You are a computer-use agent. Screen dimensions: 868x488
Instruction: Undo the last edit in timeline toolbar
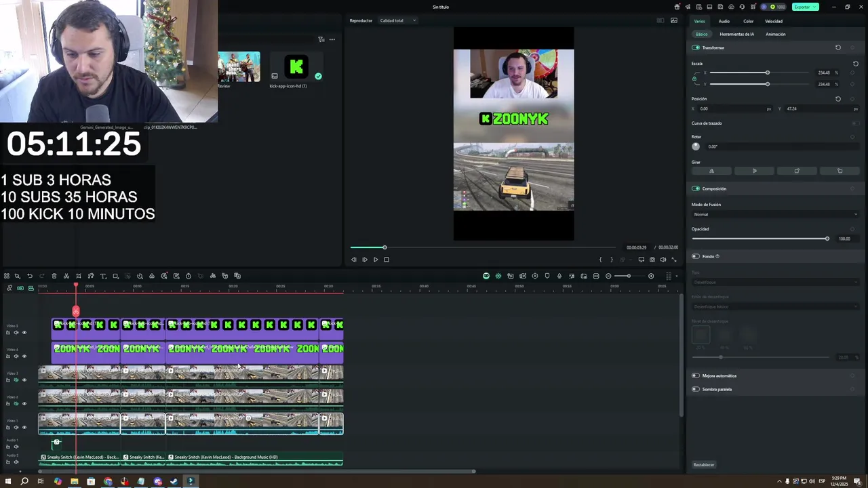tap(30, 276)
